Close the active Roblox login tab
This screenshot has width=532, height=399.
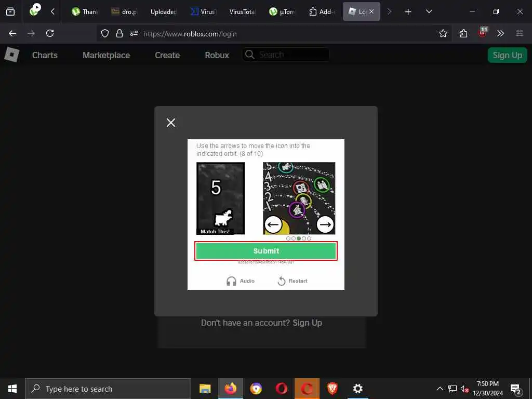[x=371, y=11]
